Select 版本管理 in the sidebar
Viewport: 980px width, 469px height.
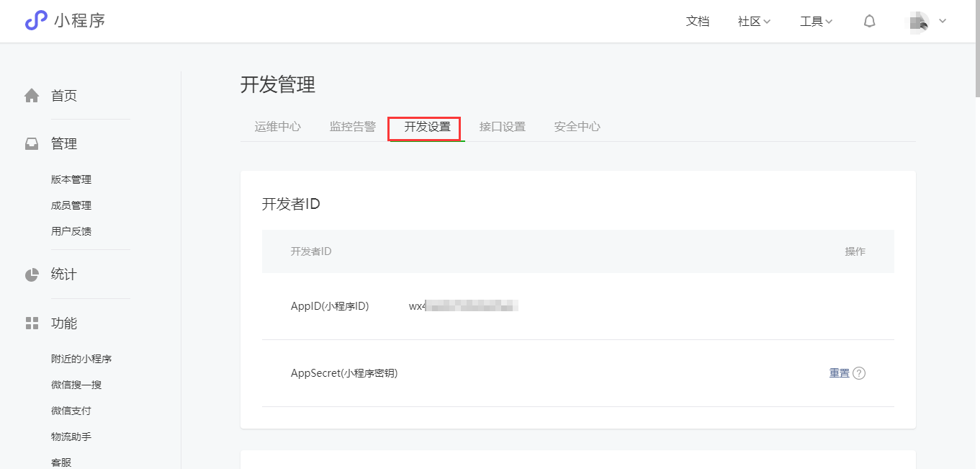click(71, 179)
